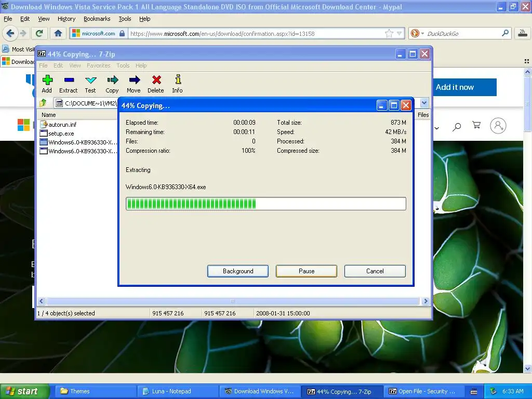Open the shopping cart icon

tap(476, 125)
